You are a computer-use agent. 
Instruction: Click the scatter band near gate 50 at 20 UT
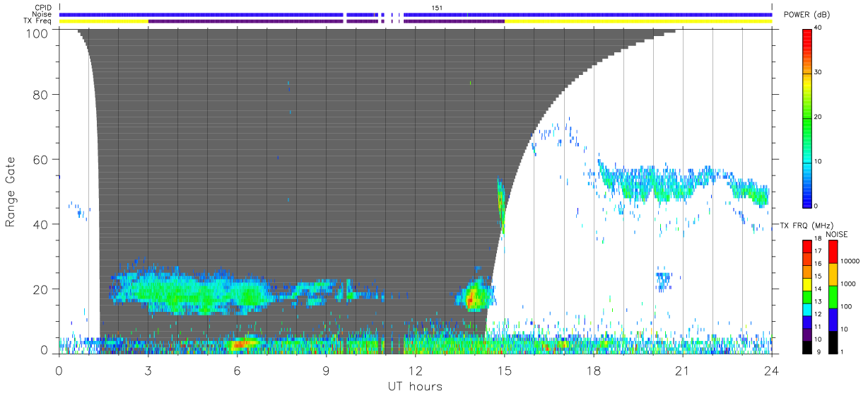click(652, 186)
